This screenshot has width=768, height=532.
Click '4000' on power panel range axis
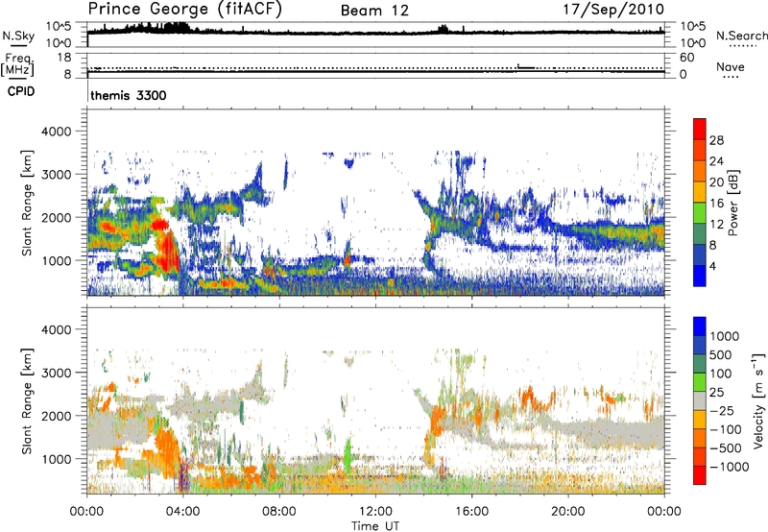pyautogui.click(x=56, y=132)
